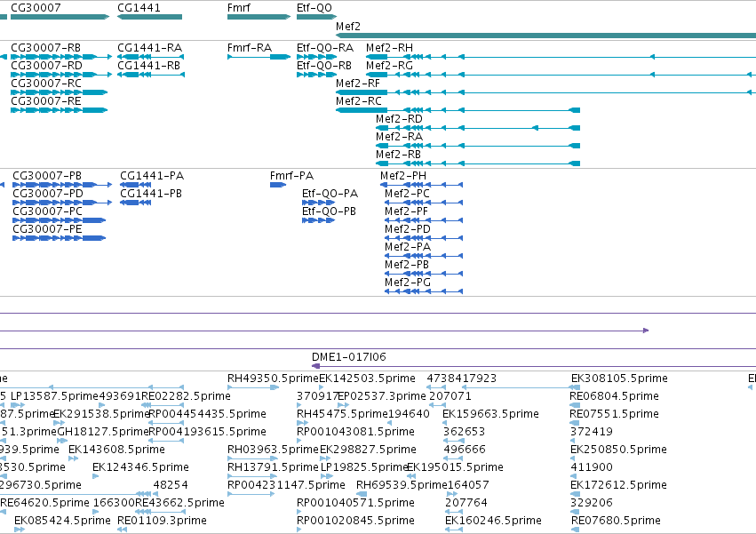Select transcript CG30007-RE
Image resolution: width=756 pixels, height=534 pixels.
59,110
